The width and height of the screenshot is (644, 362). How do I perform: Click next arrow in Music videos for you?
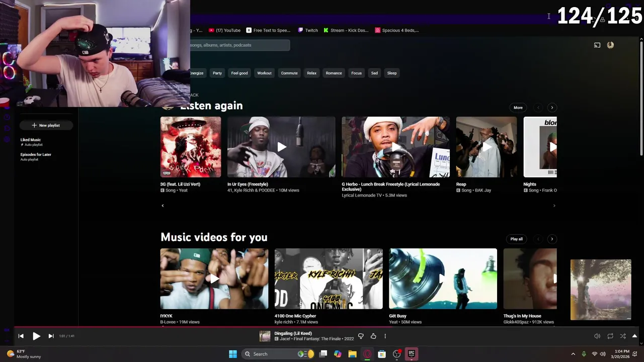[552, 239]
